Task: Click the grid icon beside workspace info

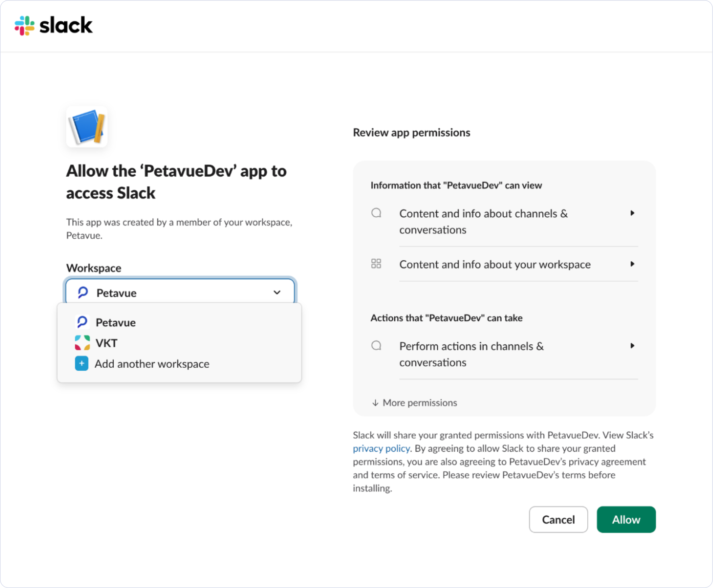Action: [x=376, y=263]
